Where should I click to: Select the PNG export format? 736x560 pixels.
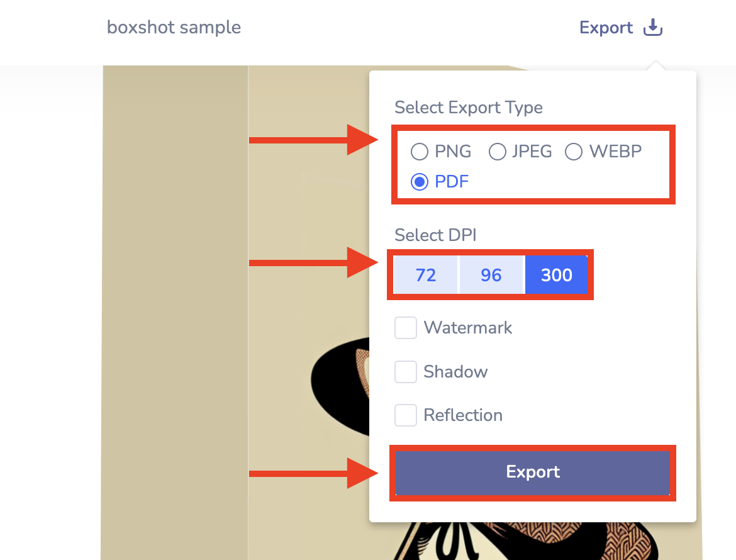point(419,151)
